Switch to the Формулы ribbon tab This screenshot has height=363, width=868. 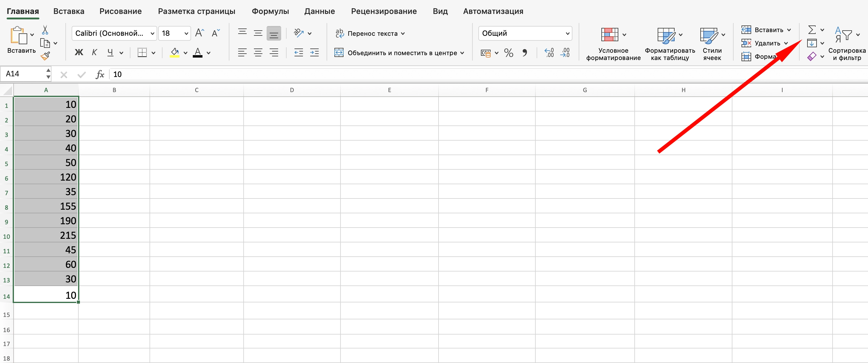tap(270, 11)
